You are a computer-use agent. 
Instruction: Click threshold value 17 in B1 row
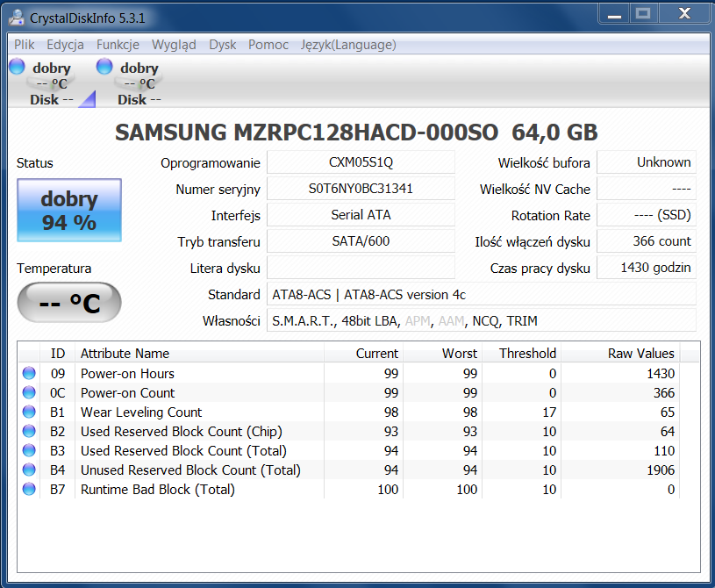click(549, 412)
